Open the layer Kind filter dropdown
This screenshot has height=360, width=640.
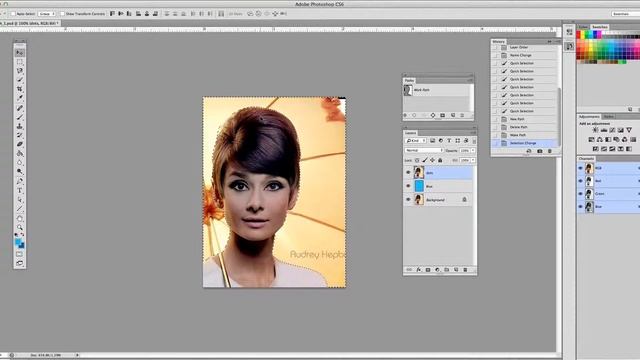coord(416,141)
